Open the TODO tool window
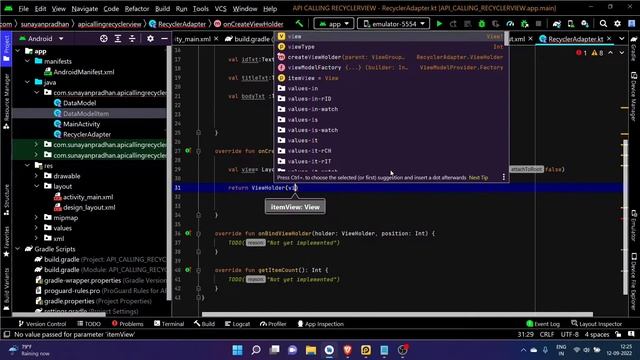The image size is (640, 360). [x=89, y=324]
